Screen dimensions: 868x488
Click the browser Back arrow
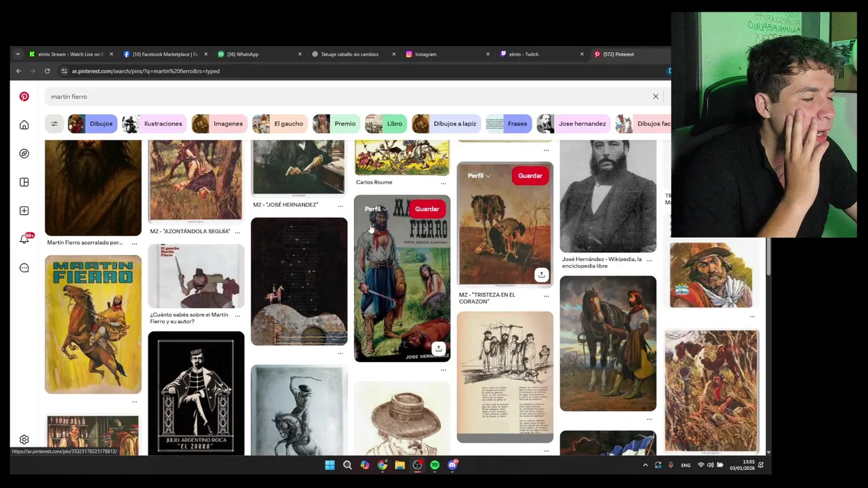(19, 70)
